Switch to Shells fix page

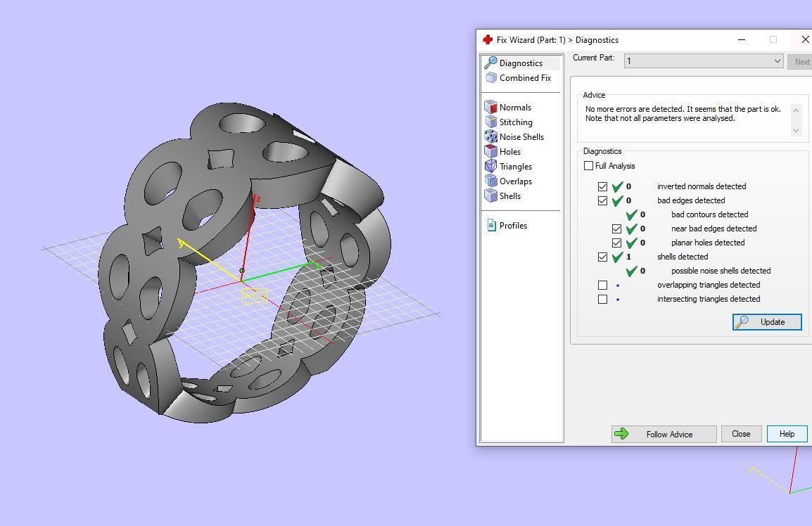coord(510,195)
